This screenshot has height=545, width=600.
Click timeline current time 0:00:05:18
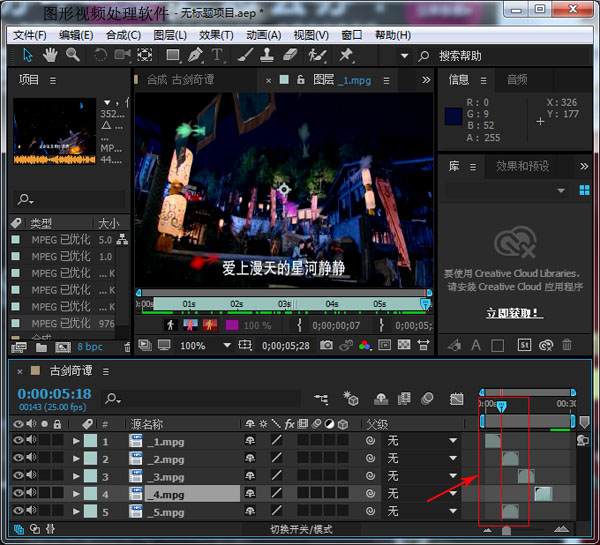[54, 394]
